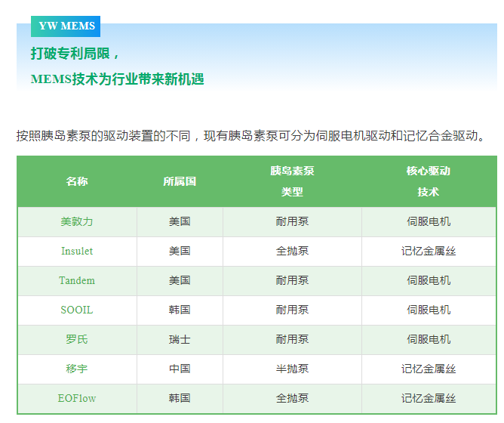Open the SOOIL company link
504x423 pixels.
pos(77,310)
